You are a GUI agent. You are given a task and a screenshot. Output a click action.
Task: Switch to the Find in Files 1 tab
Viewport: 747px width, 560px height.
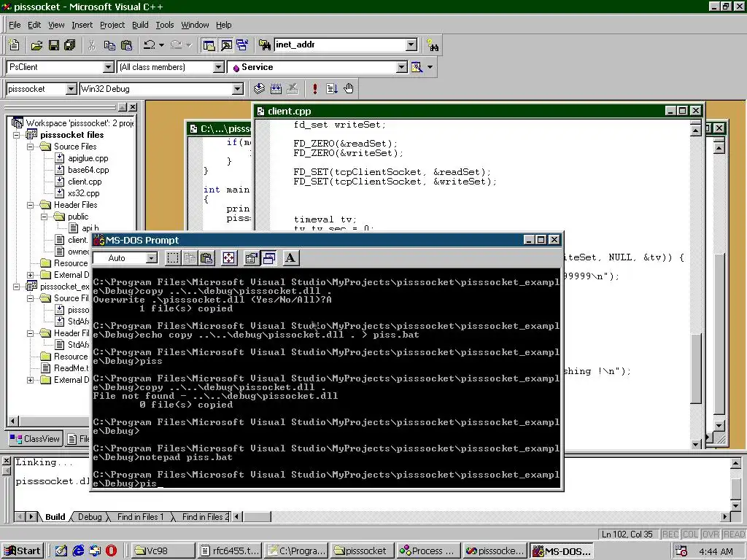pos(140,517)
